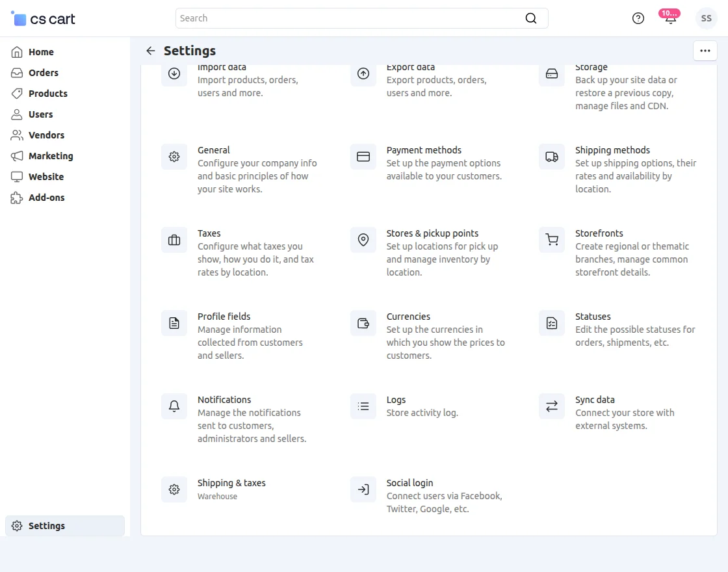Screen dimensions: 728x572
Task: Open the three-dots more actions menu
Action: tap(705, 51)
